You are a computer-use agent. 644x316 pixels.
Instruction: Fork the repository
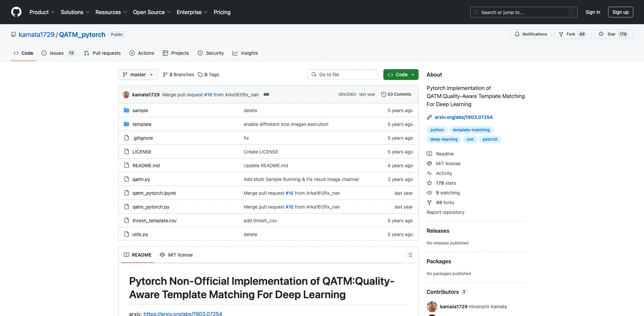[572, 34]
